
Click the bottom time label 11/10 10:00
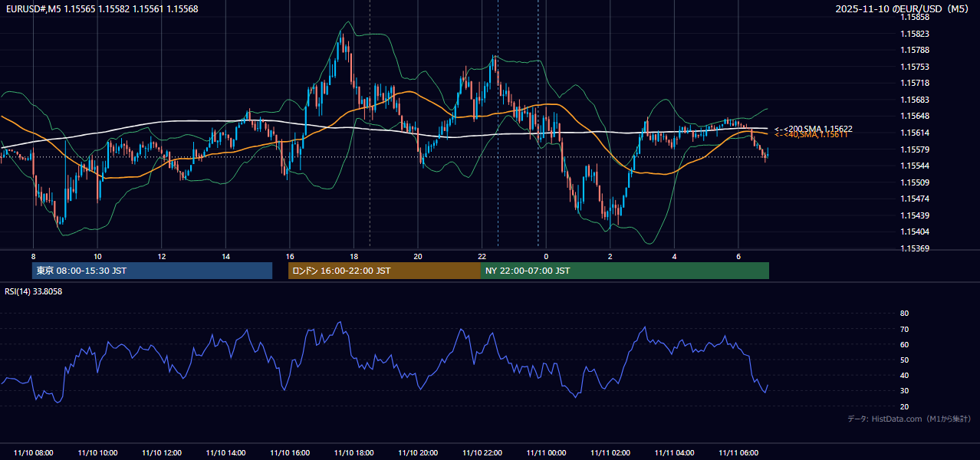[97, 453]
